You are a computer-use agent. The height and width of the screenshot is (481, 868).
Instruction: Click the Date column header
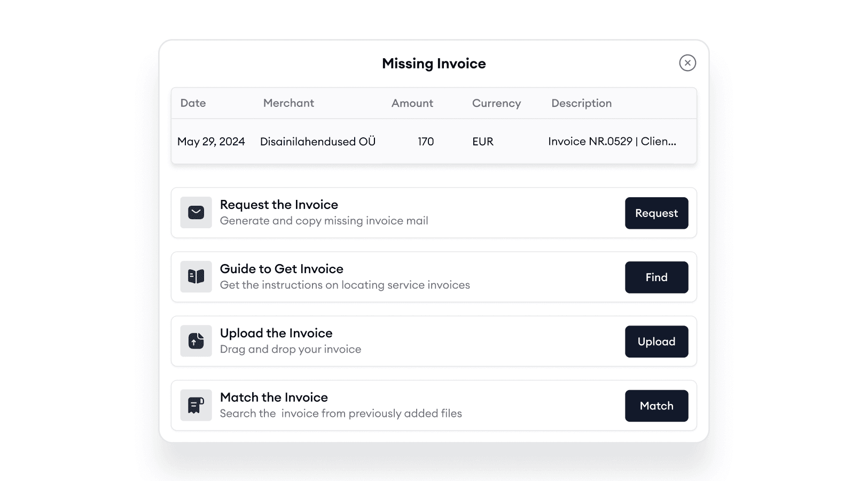click(x=193, y=103)
